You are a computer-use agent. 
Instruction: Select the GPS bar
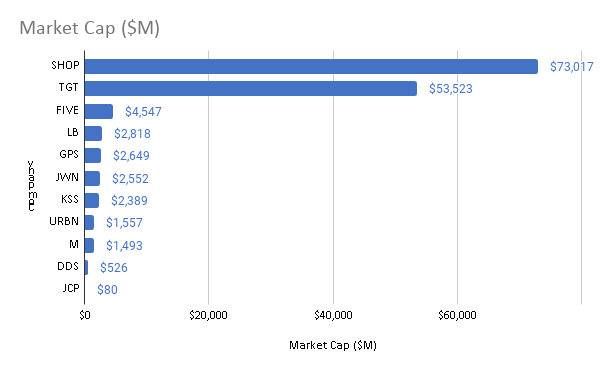(x=93, y=155)
